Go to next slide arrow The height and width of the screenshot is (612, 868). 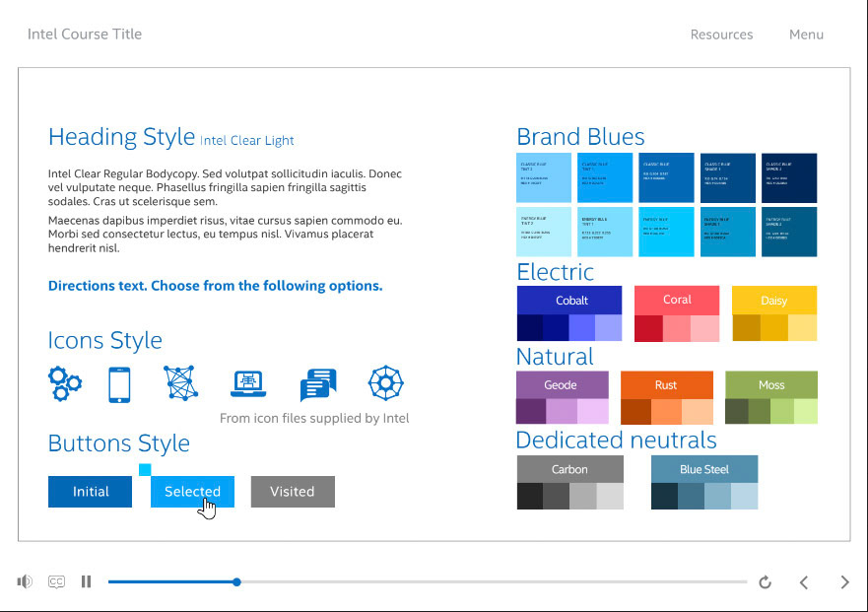pyautogui.click(x=844, y=582)
